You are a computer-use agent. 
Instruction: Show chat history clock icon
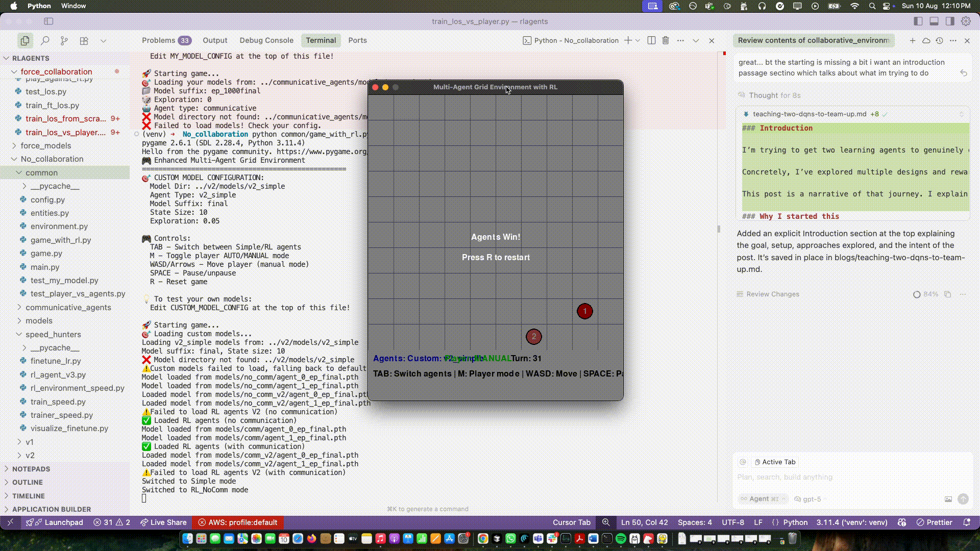[939, 40]
